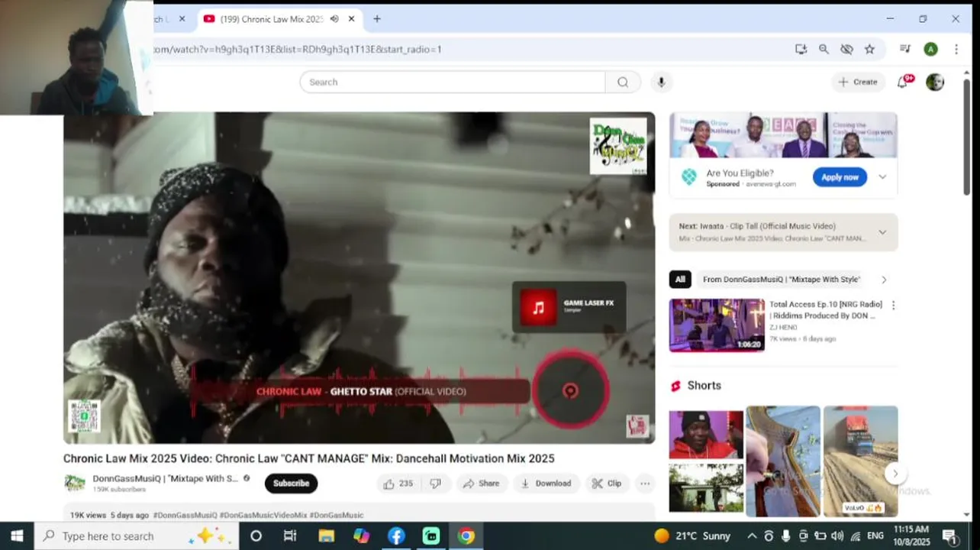Open the 21°C Sunny weather widget
Screen dimensions: 980x550
point(692,536)
